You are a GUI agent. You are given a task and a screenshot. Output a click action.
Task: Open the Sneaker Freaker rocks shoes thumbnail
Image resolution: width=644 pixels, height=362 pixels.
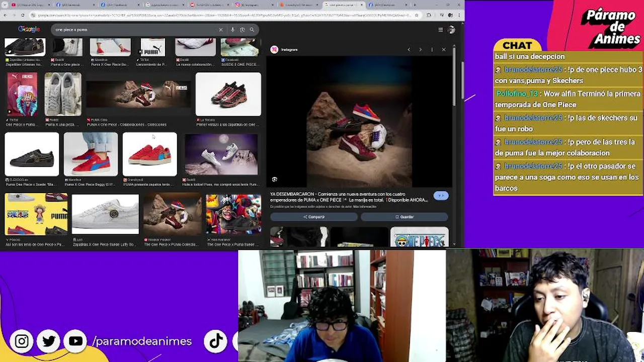[x=172, y=214]
